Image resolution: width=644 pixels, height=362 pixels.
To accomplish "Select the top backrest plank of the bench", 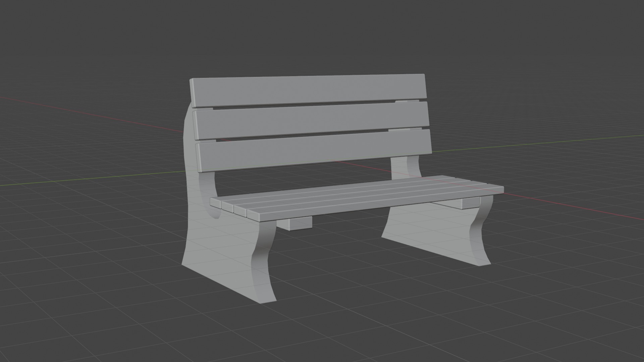I will click(x=309, y=90).
